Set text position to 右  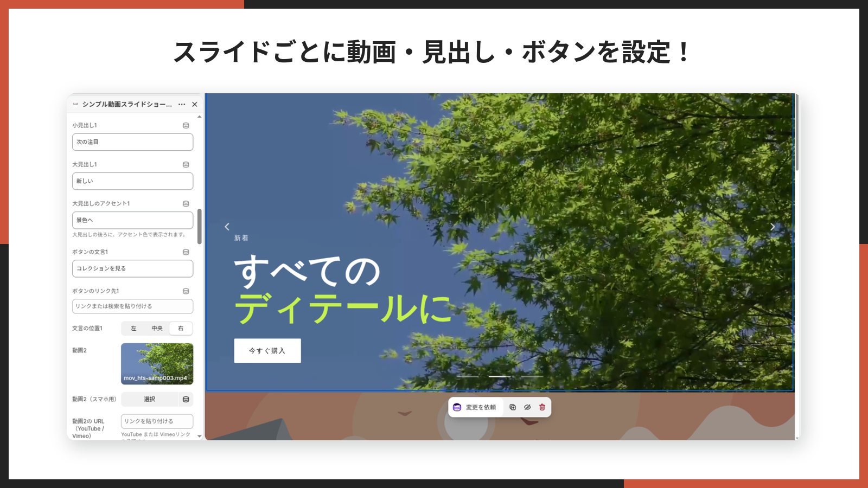tap(181, 328)
